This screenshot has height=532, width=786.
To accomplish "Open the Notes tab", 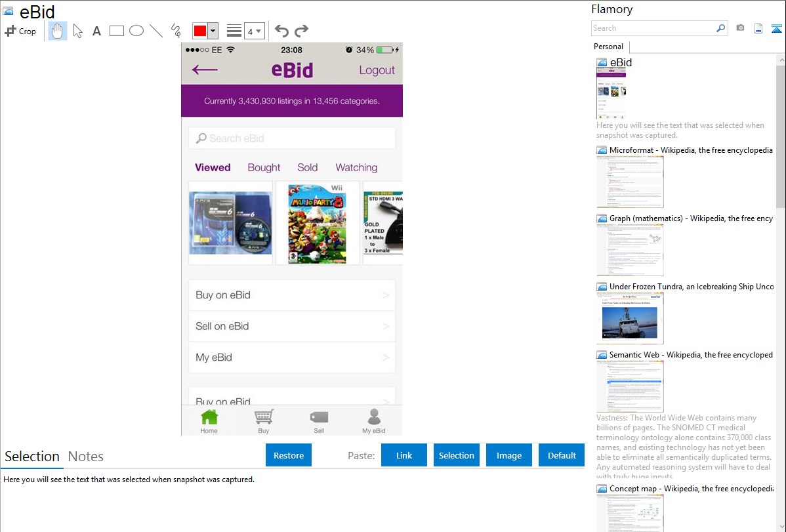I will coord(86,457).
